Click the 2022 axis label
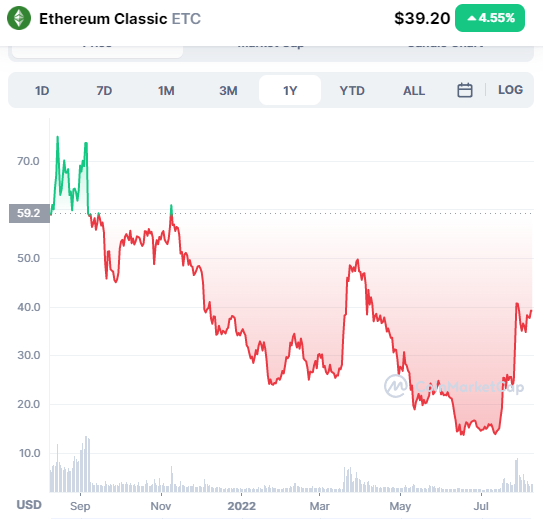The height and width of the screenshot is (519, 543). tap(242, 506)
